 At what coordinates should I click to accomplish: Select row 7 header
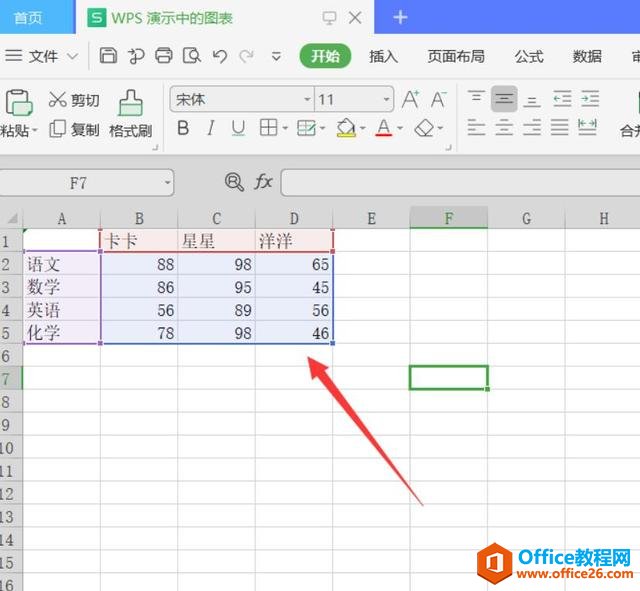click(x=11, y=378)
